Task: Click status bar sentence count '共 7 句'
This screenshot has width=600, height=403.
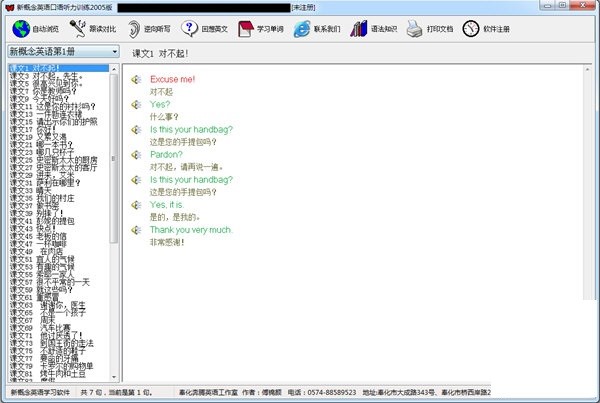Action: coord(91,392)
